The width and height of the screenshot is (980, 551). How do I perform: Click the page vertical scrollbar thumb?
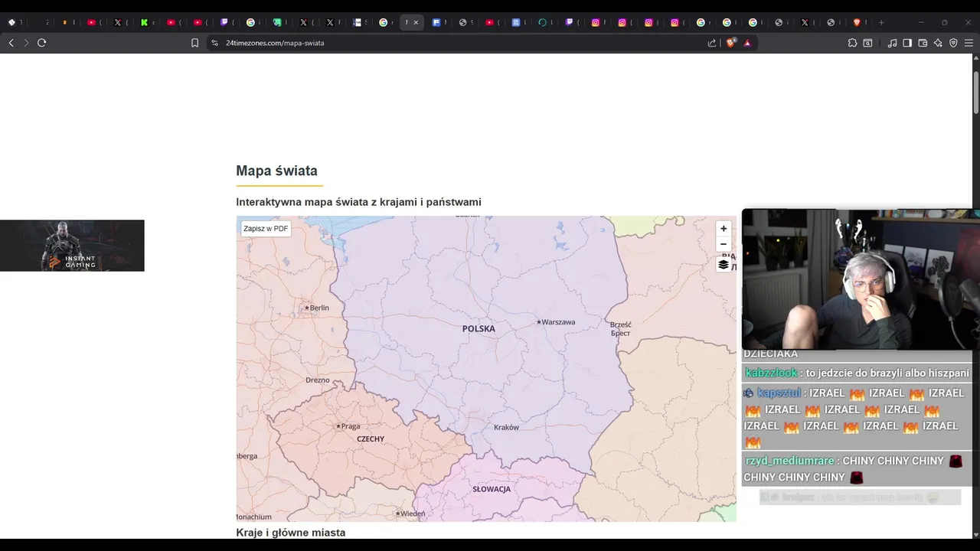tap(976, 93)
